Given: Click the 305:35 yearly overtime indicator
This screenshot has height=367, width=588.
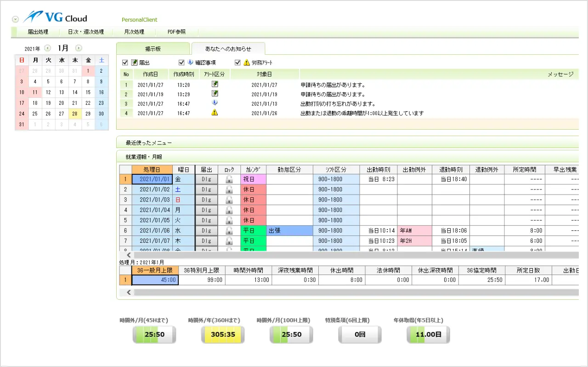Looking at the screenshot, I should coord(223,335).
